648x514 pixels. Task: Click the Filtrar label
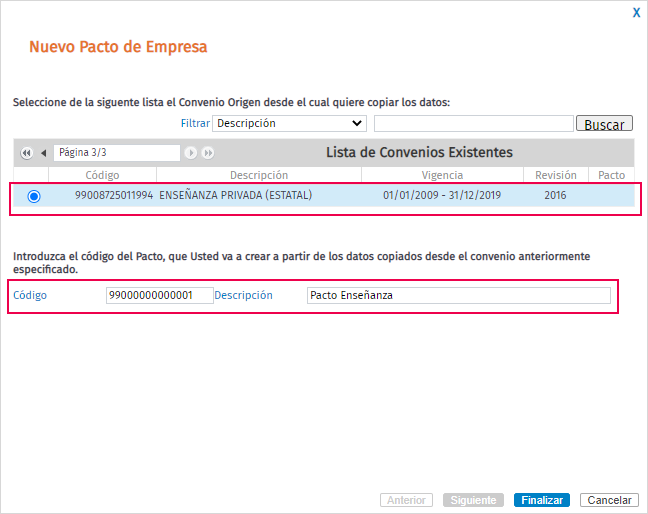click(x=195, y=123)
